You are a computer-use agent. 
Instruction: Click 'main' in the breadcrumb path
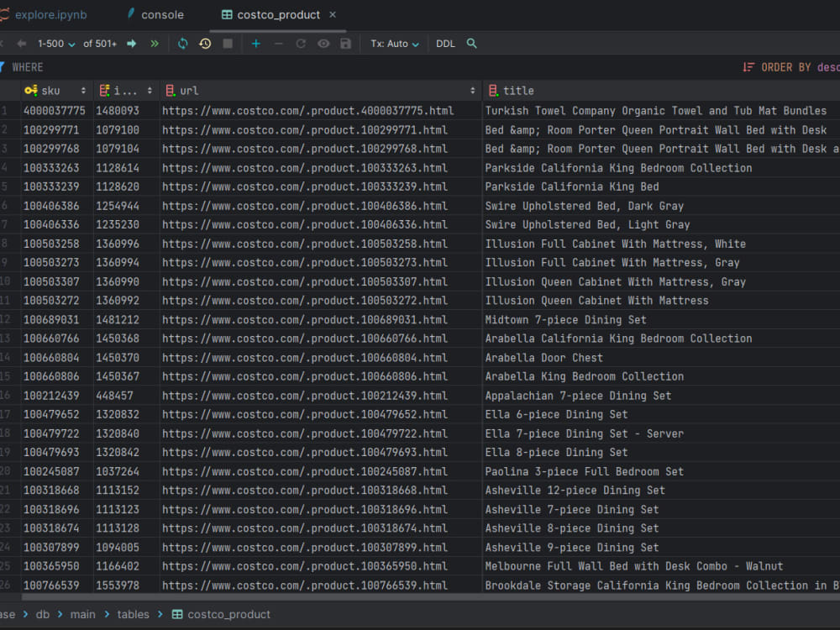coord(82,615)
